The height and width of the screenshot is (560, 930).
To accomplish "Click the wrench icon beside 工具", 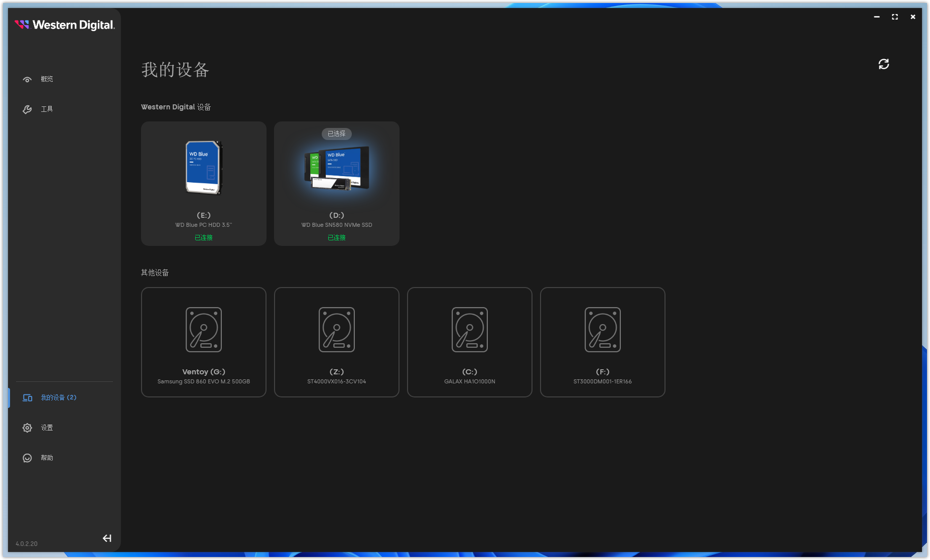I will tap(27, 109).
